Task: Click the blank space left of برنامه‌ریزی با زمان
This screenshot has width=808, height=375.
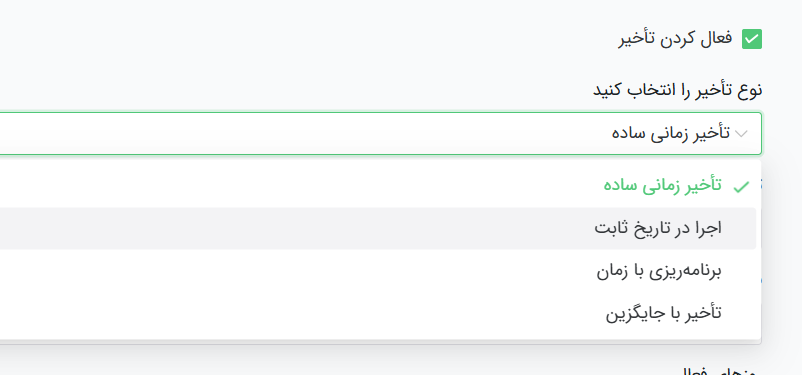Action: click(296, 271)
